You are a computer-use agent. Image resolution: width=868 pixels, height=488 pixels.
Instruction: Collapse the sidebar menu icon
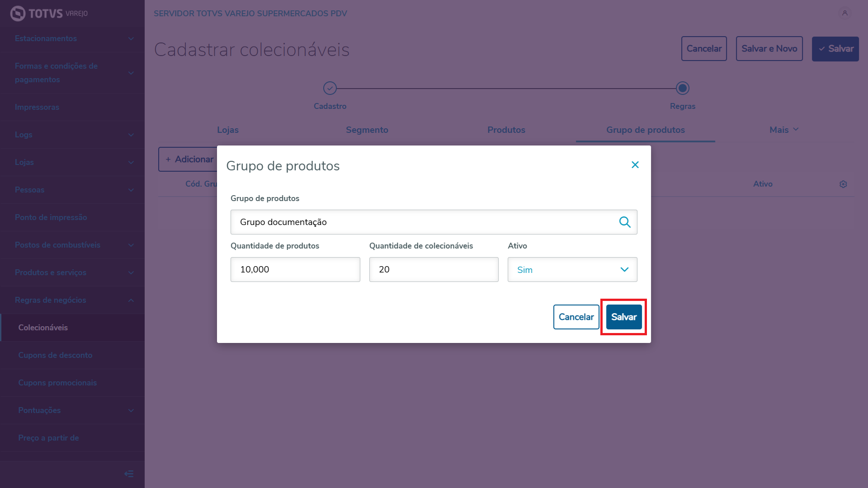point(129,474)
